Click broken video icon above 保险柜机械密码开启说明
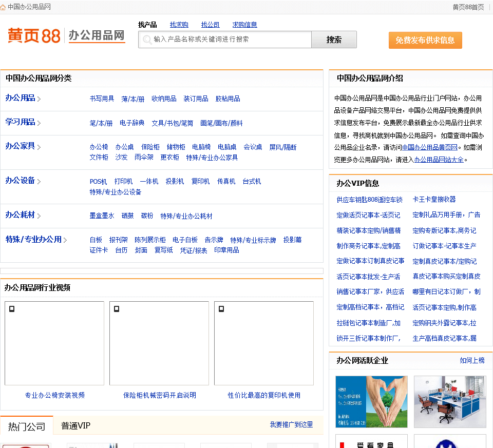Viewport: 493px width, 448px height. tap(117, 309)
